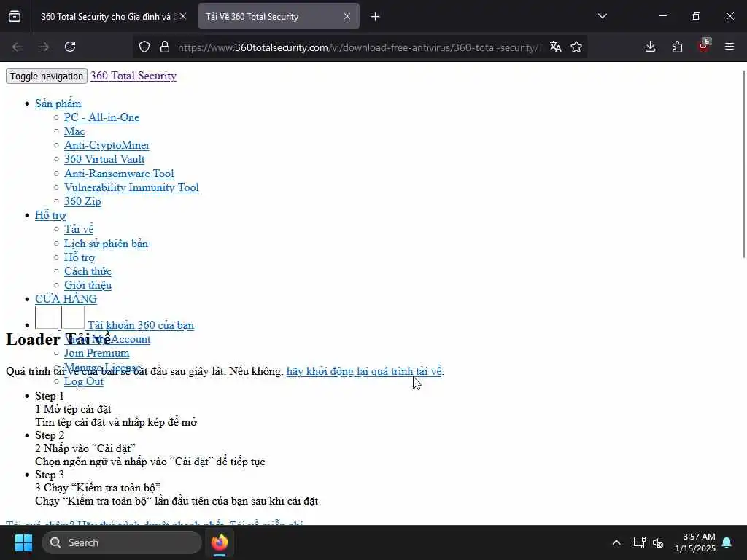Open Anti-Ransomware Tool link
747x560 pixels.
[119, 174]
